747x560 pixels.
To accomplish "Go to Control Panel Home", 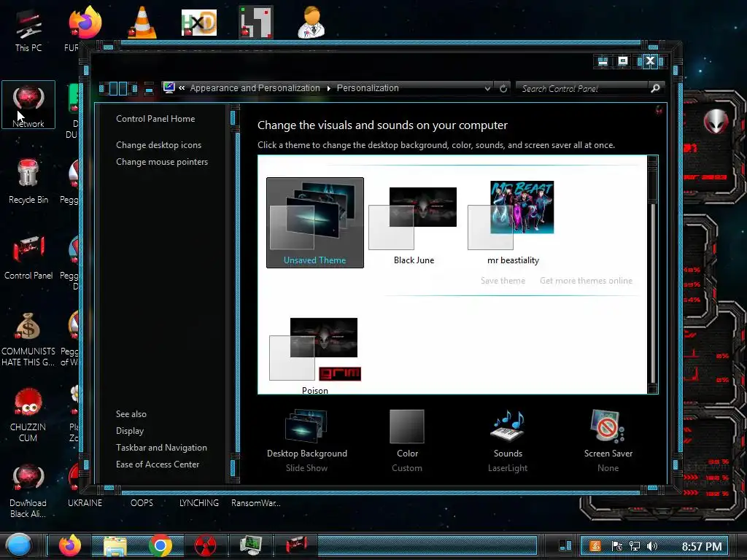I will [x=155, y=119].
